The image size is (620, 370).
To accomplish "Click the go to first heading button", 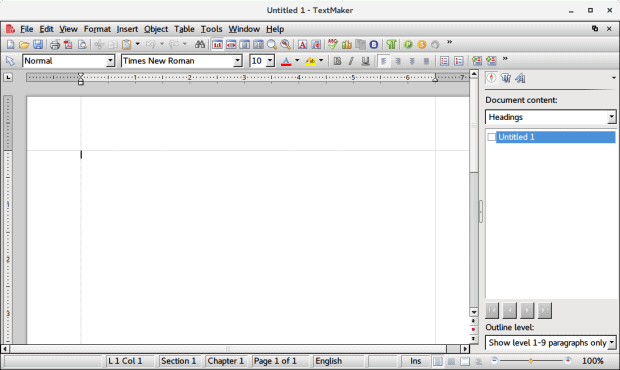I will pyautogui.click(x=492, y=310).
